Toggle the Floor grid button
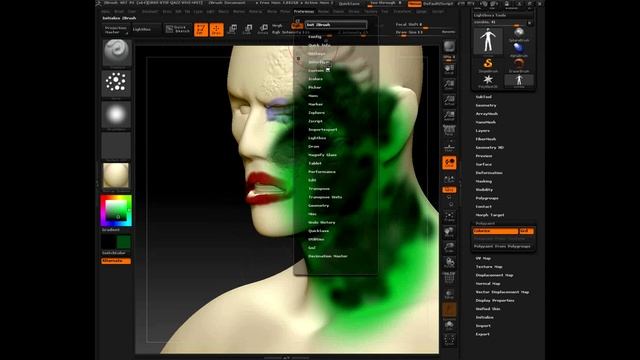640x360 pixels. 449,147
